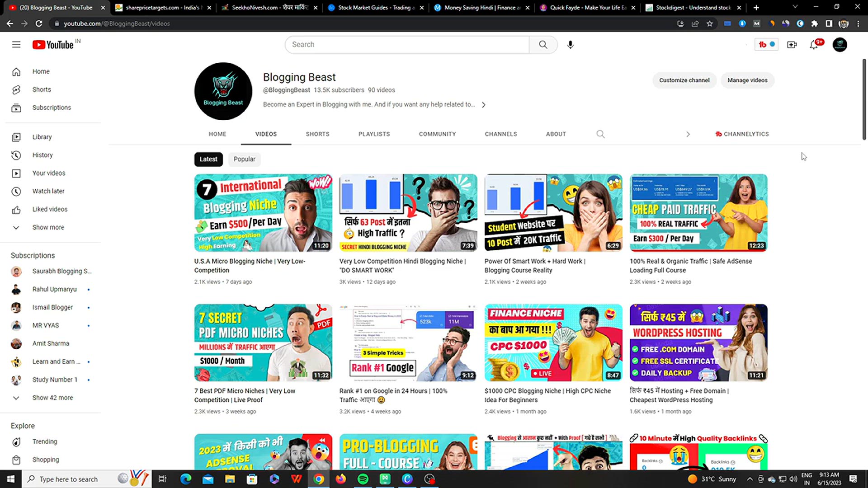Image resolution: width=868 pixels, height=488 pixels.
Task: Click the page vertical scrollbar
Action: coord(864,99)
